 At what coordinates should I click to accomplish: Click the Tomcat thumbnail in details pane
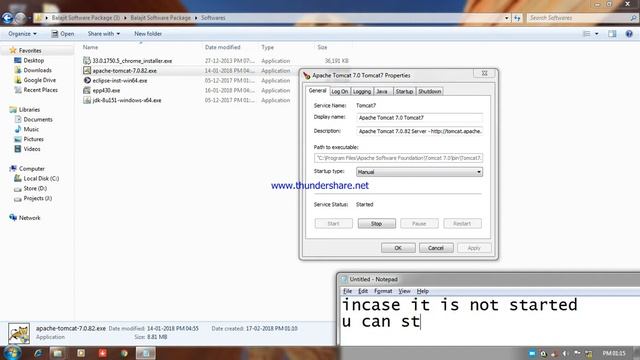tap(19, 333)
